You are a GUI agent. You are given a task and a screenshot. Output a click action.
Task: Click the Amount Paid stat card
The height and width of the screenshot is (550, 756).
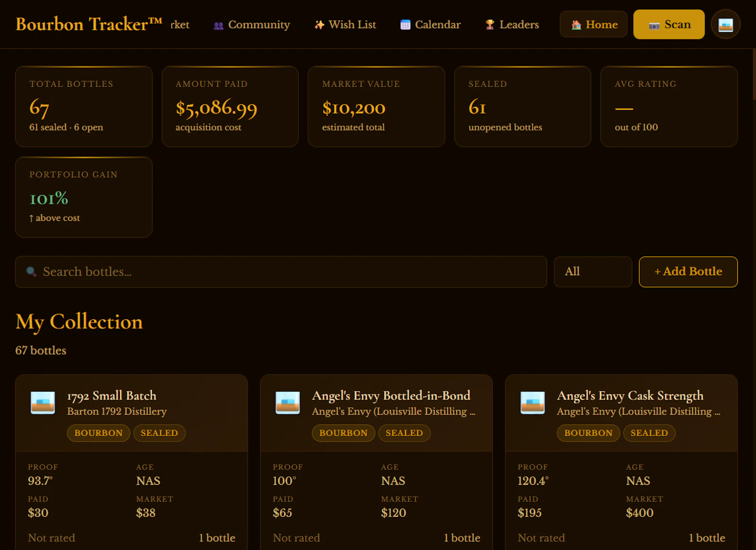pos(230,106)
